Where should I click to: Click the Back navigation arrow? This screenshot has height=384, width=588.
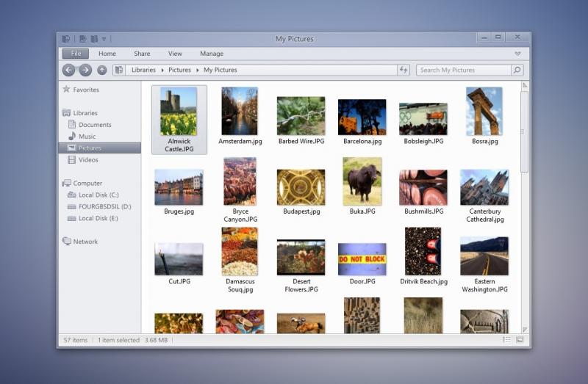[x=68, y=70]
